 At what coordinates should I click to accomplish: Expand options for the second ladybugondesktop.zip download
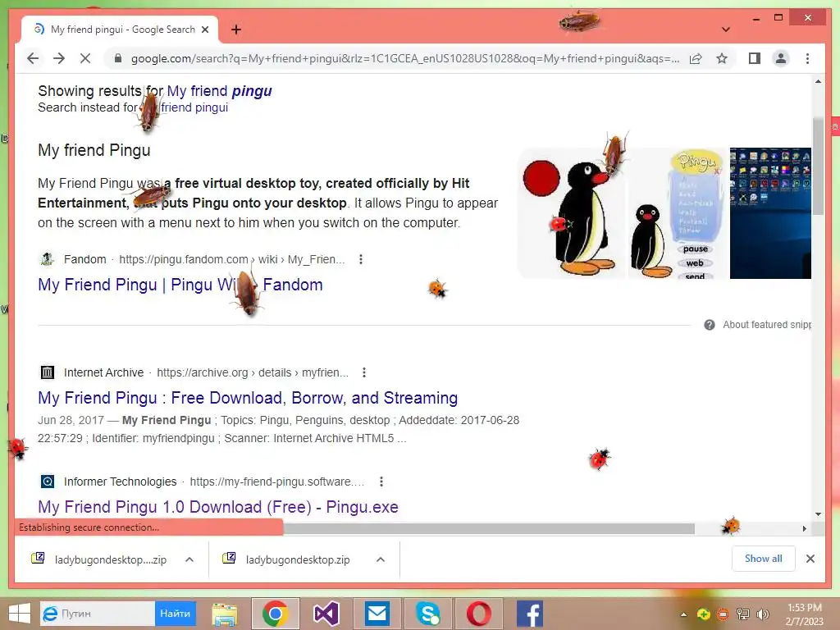tap(381, 559)
